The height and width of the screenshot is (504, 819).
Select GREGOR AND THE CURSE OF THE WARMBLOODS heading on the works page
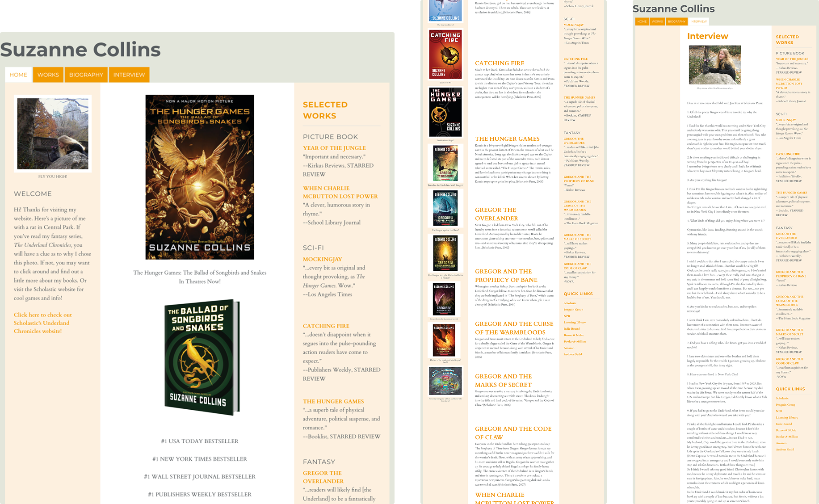(x=514, y=328)
